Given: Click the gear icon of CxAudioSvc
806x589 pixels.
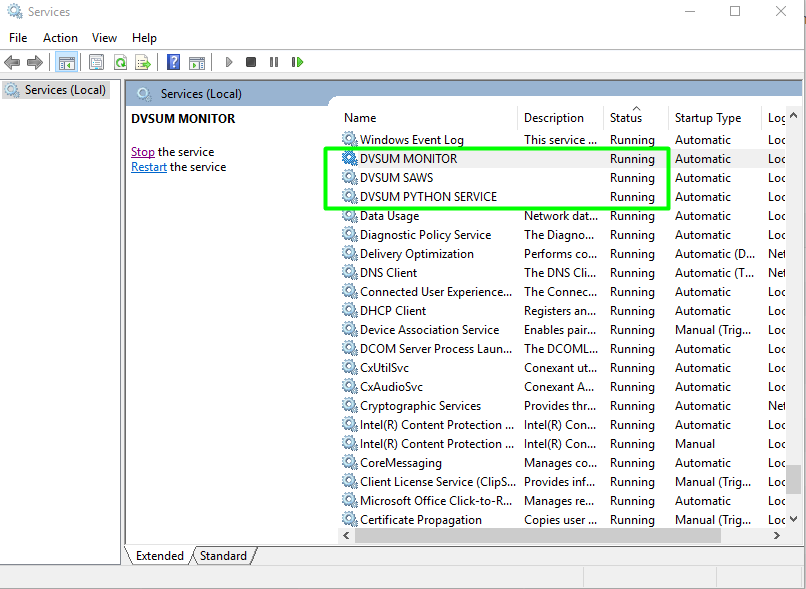Looking at the screenshot, I should click(x=350, y=386).
